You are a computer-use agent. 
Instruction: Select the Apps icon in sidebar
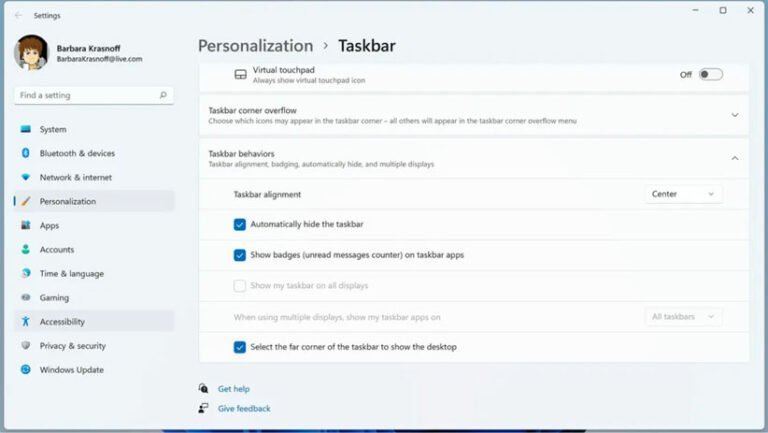26,225
